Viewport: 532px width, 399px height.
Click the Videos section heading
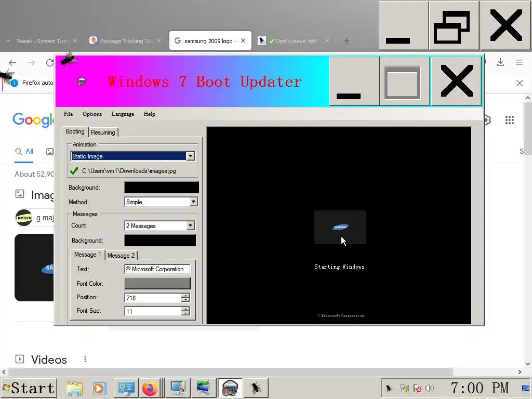point(49,360)
